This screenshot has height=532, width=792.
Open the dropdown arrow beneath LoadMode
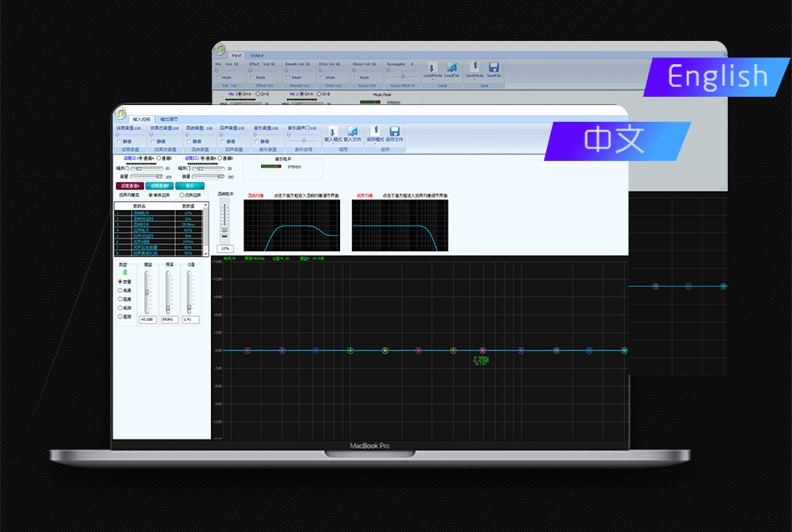[432, 81]
